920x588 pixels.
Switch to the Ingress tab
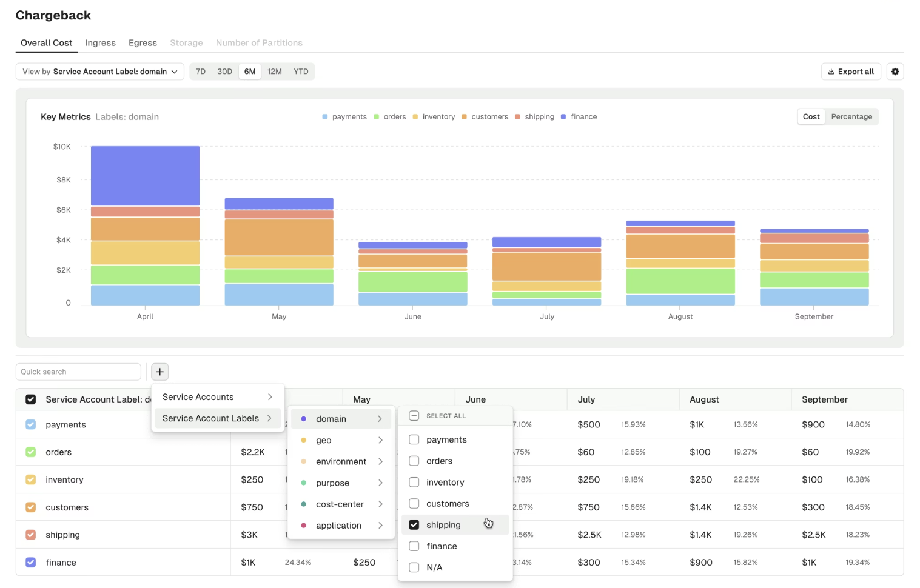coord(100,43)
